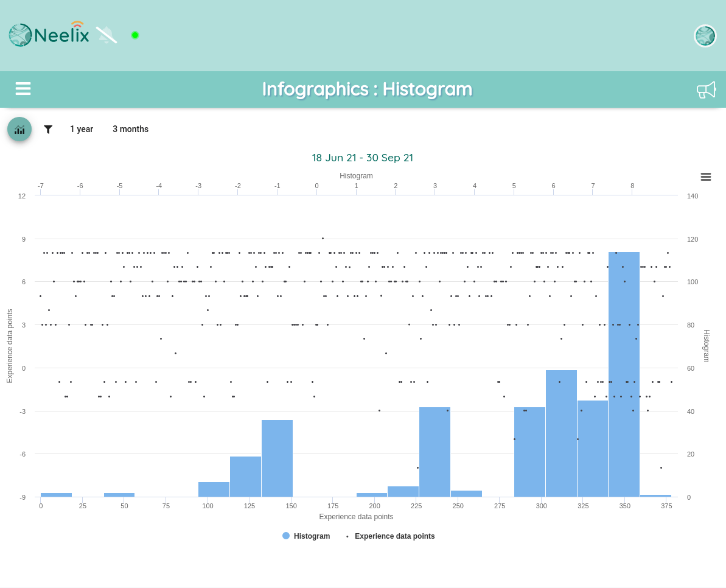Click the Infographics : Histogram page title
This screenshot has width=726, height=588.
click(367, 89)
